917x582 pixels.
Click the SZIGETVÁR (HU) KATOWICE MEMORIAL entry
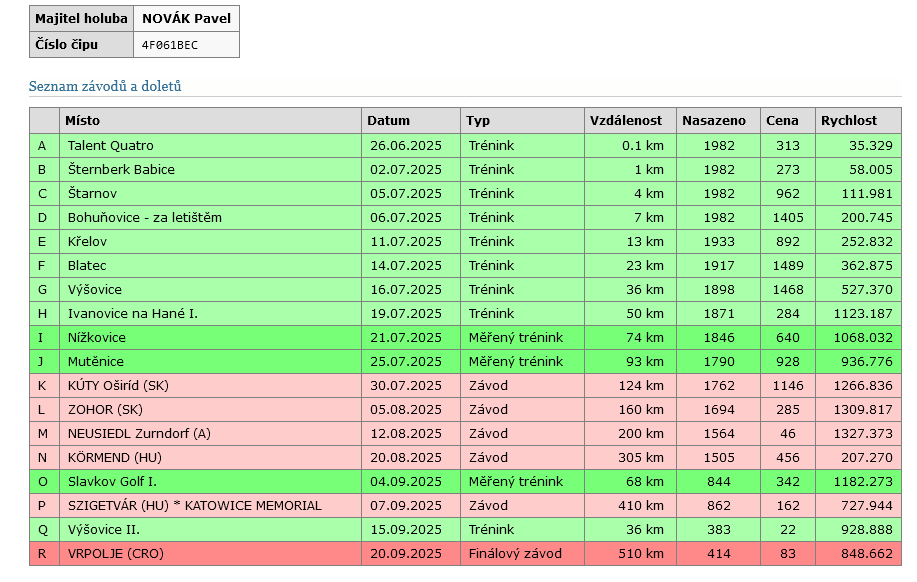pos(194,506)
